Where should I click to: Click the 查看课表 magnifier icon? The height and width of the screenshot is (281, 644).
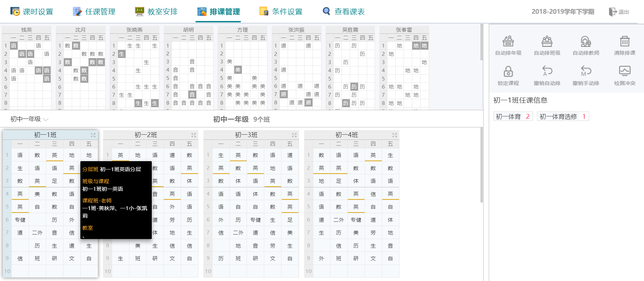(326, 11)
